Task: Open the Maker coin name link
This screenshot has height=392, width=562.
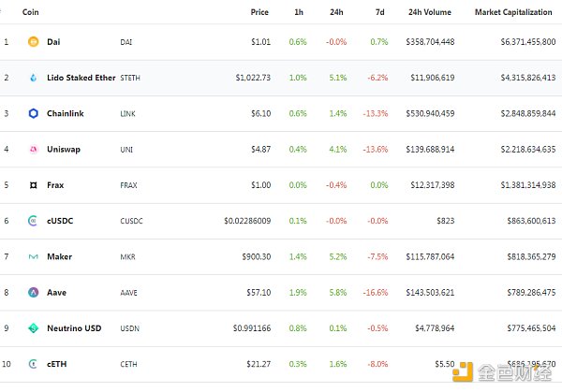Action: (x=59, y=256)
